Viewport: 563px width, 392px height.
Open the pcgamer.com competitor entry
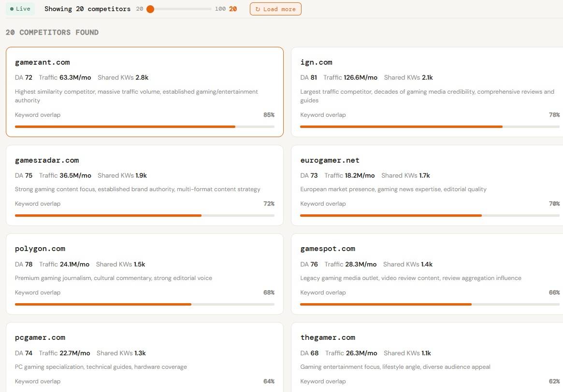pos(40,337)
